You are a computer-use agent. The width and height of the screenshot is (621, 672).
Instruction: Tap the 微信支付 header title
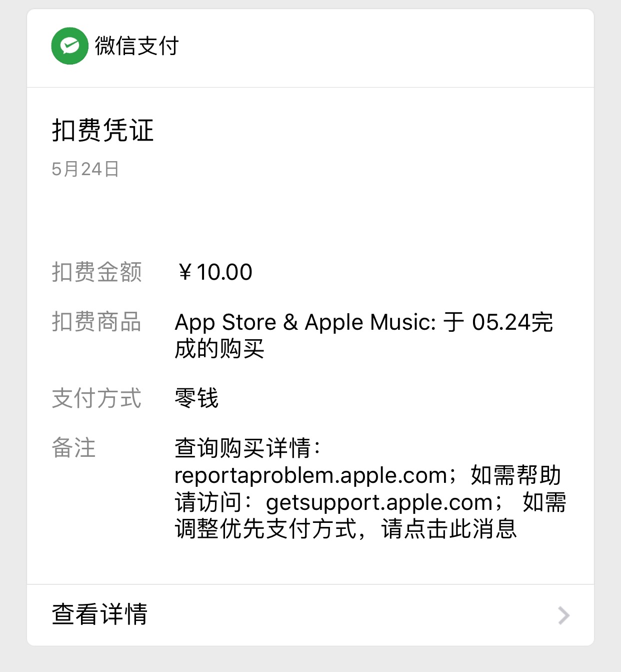(136, 46)
